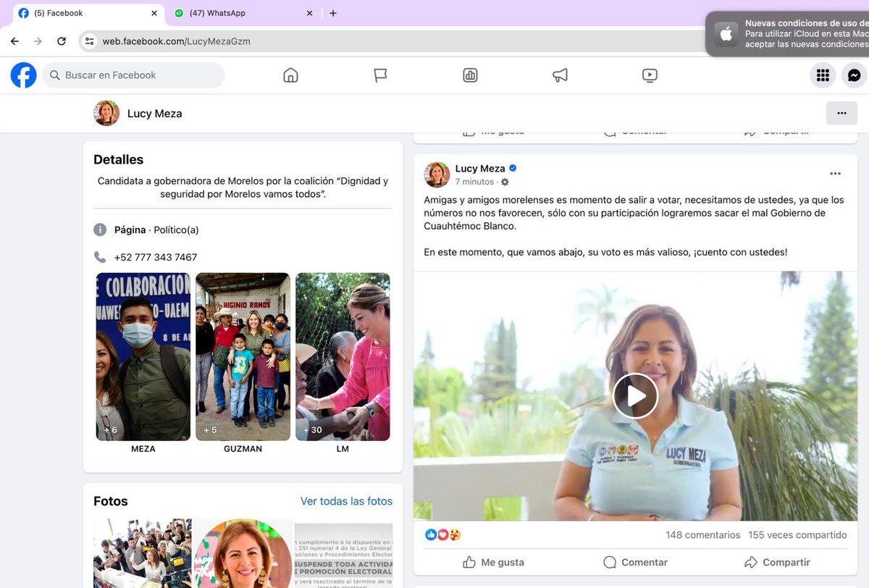Open the Pages flag icon
Image resolution: width=869 pixels, height=588 pixels.
(x=380, y=75)
